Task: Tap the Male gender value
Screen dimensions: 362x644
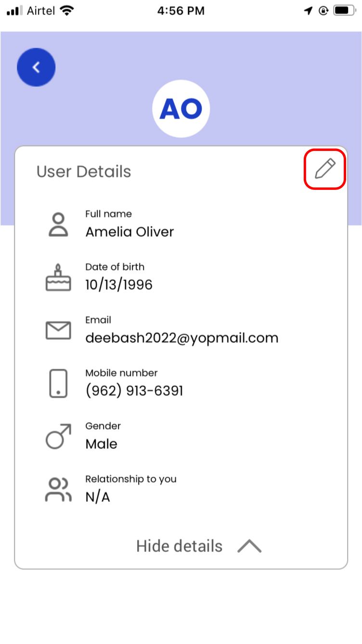Action: [x=101, y=444]
